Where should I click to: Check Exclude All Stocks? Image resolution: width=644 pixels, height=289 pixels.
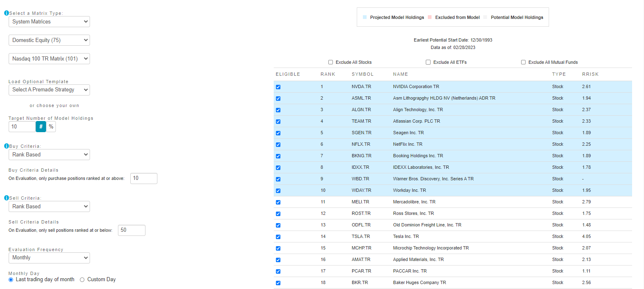(x=330, y=62)
